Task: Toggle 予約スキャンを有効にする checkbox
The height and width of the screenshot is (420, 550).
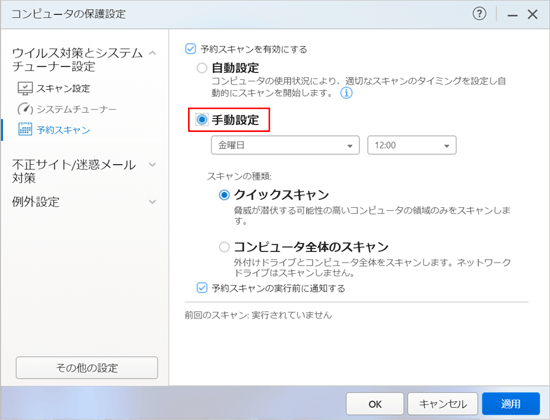Action: [x=190, y=49]
